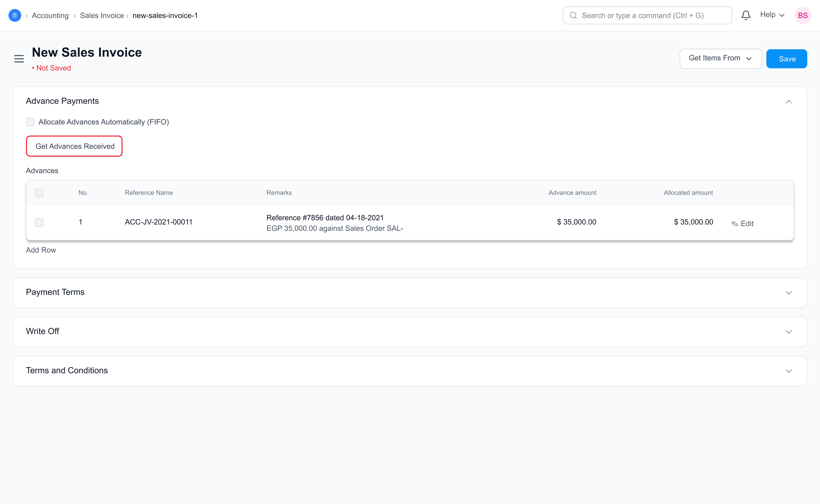Screen dimensions: 820x504
Task: Click Get Advances Received button
Action: click(74, 146)
